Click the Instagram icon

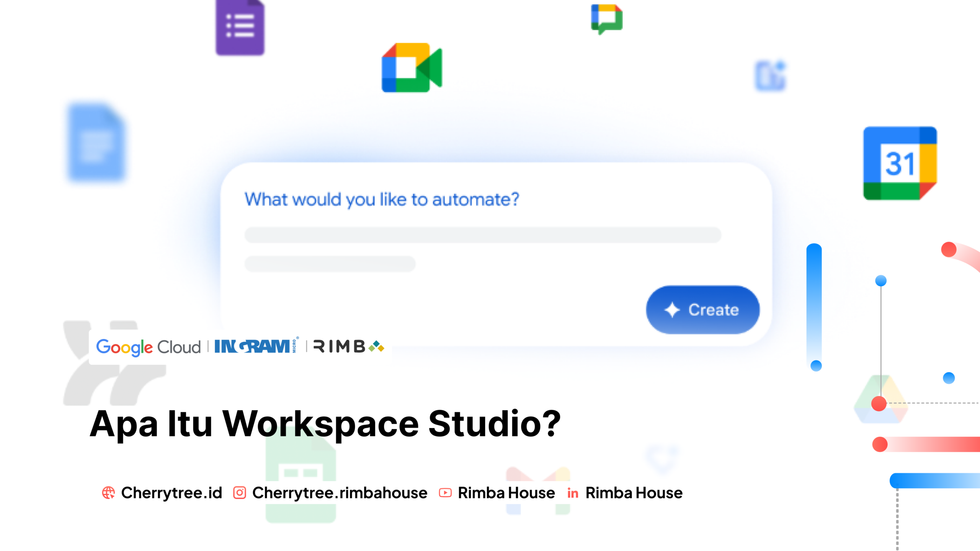(x=240, y=493)
